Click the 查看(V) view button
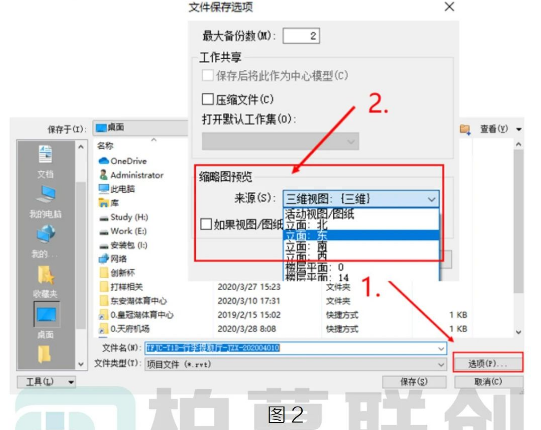Viewport: 541px width, 430px height. (x=494, y=129)
